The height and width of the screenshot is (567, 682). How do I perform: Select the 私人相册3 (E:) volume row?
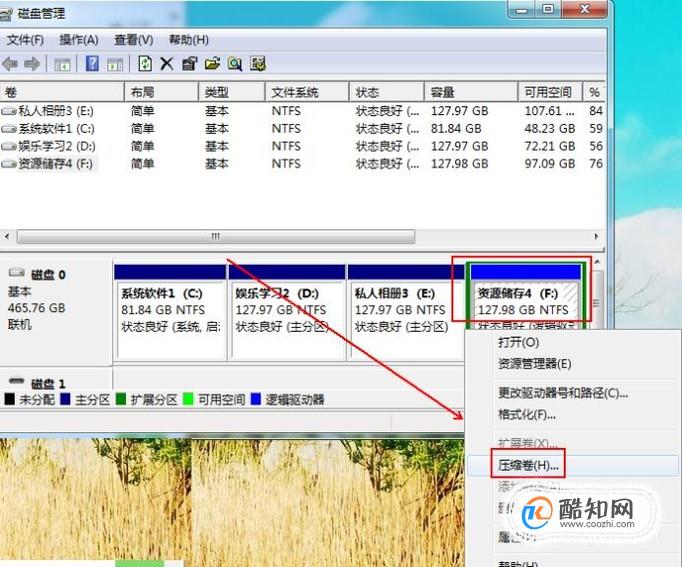(302, 111)
